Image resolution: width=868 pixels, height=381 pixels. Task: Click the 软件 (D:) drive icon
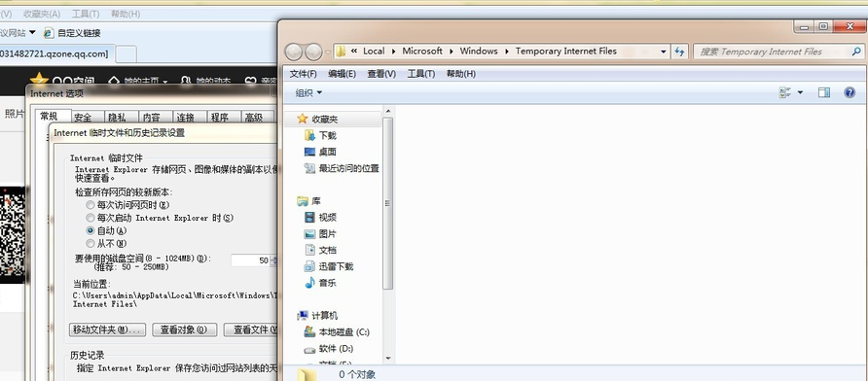(x=310, y=349)
